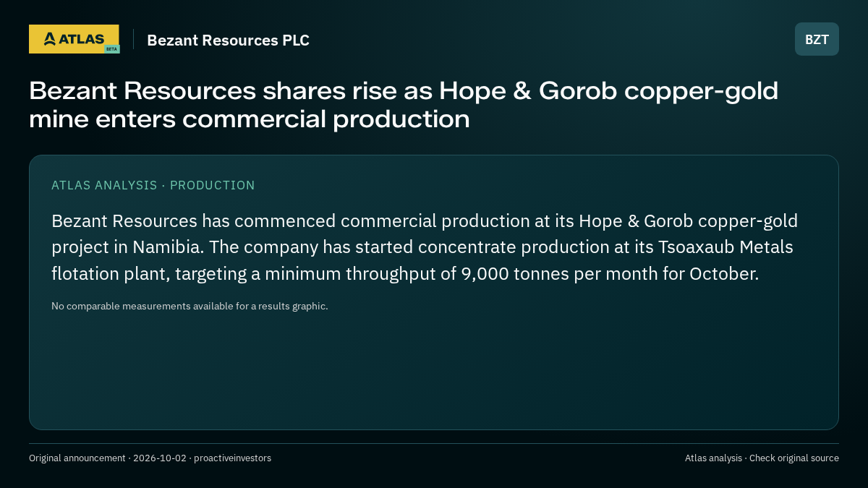Screen dimensions: 868x488
Task: Click 'Atlas analysis · Check original source' footer
Action: point(762,458)
